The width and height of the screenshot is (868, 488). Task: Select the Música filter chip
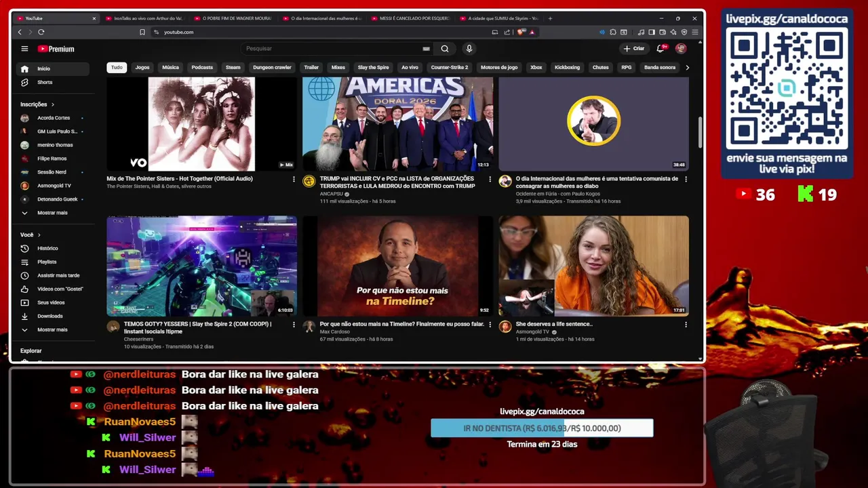pyautogui.click(x=171, y=67)
